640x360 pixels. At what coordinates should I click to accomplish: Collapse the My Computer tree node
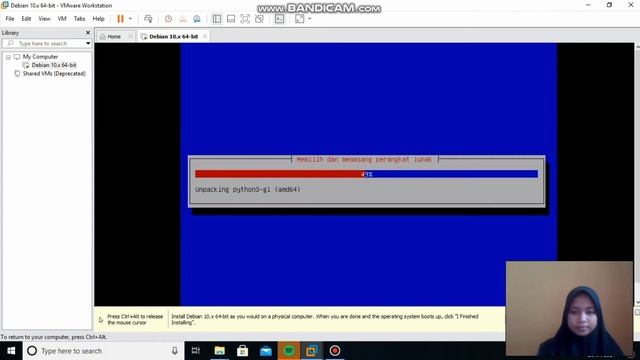pos(8,57)
